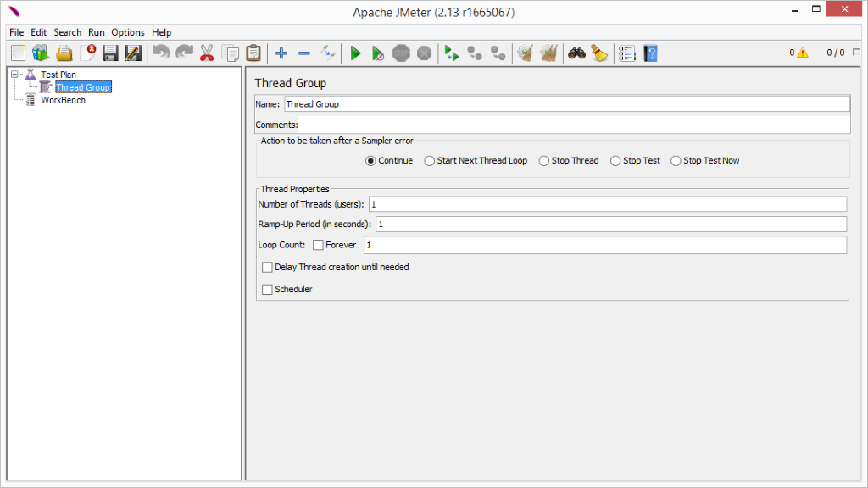Click the New test plan icon

(x=19, y=53)
